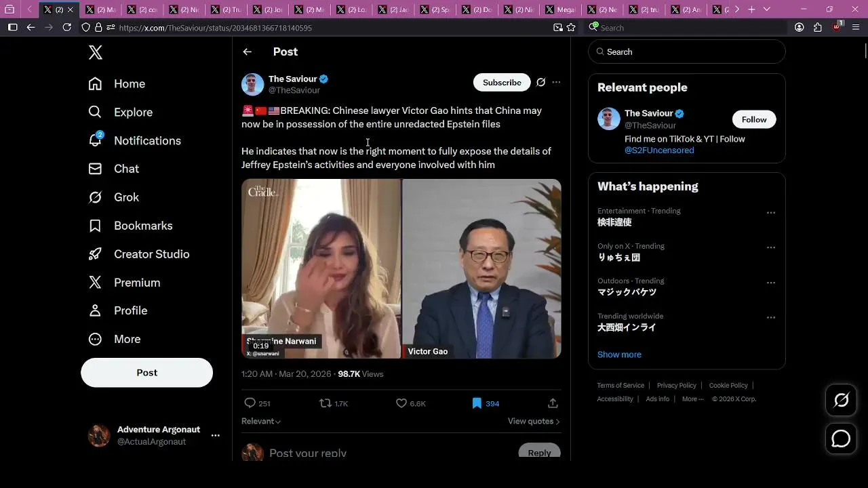868x488 pixels.
Task: Toggle the browser sidebar button
Action: coord(12,27)
